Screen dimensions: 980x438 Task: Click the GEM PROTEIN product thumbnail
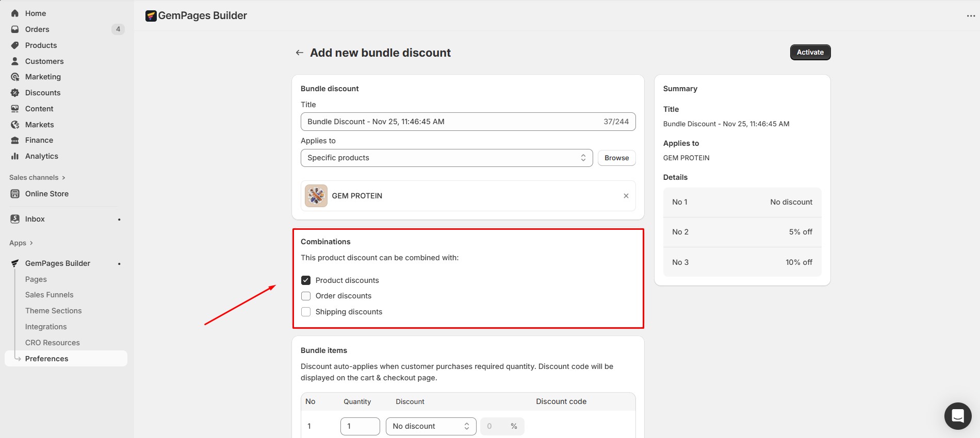(x=316, y=196)
